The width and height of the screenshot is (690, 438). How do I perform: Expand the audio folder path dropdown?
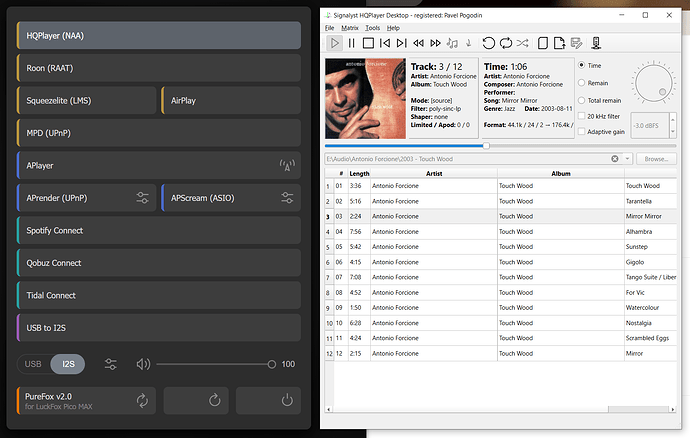pyautogui.click(x=627, y=159)
